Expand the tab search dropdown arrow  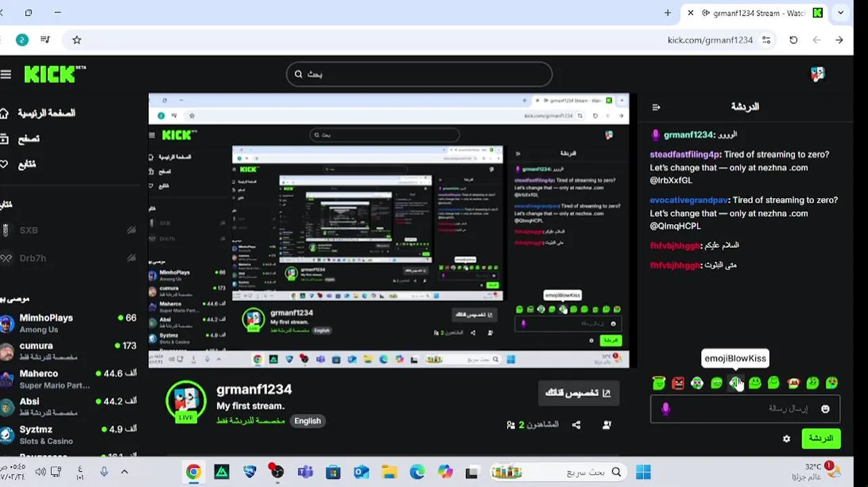(842, 13)
